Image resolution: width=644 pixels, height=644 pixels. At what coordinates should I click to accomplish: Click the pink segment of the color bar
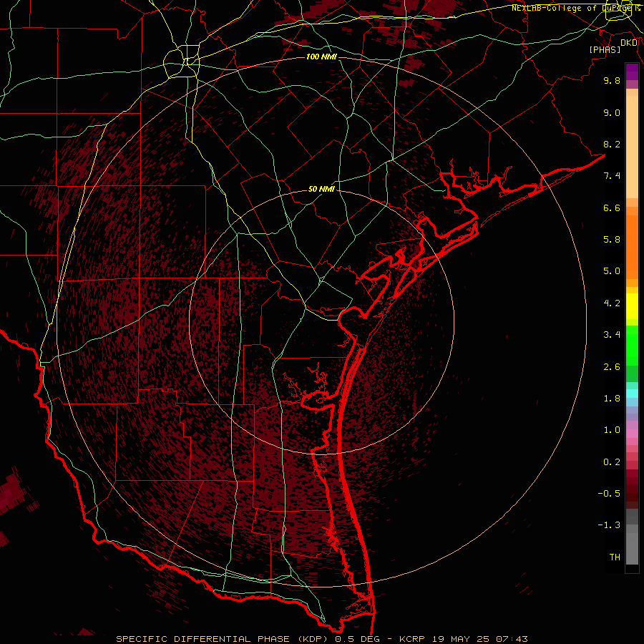point(632,434)
